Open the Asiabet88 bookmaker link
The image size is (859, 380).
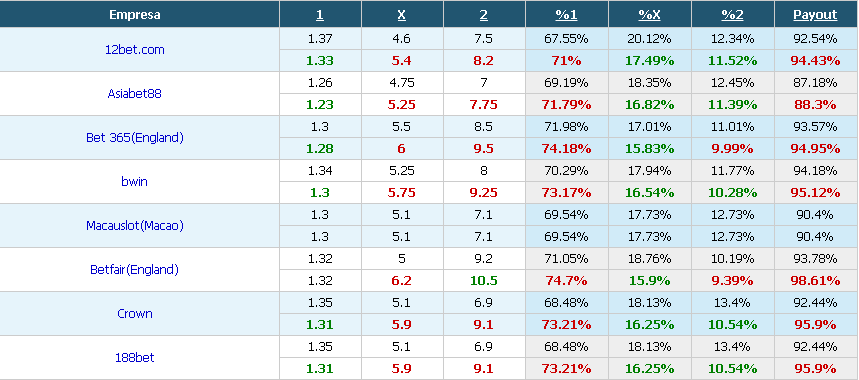[x=135, y=94]
